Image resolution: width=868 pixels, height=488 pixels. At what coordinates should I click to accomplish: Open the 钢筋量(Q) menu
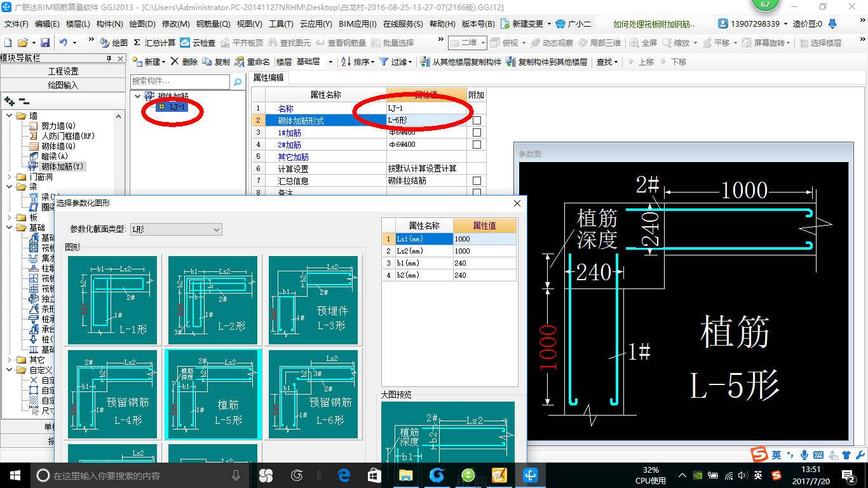pos(213,24)
